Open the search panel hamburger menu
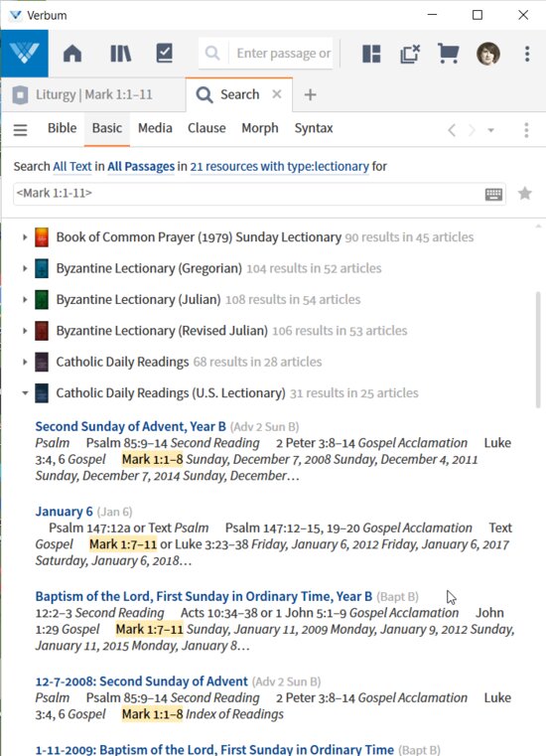This screenshot has width=546, height=756. pyautogui.click(x=20, y=130)
